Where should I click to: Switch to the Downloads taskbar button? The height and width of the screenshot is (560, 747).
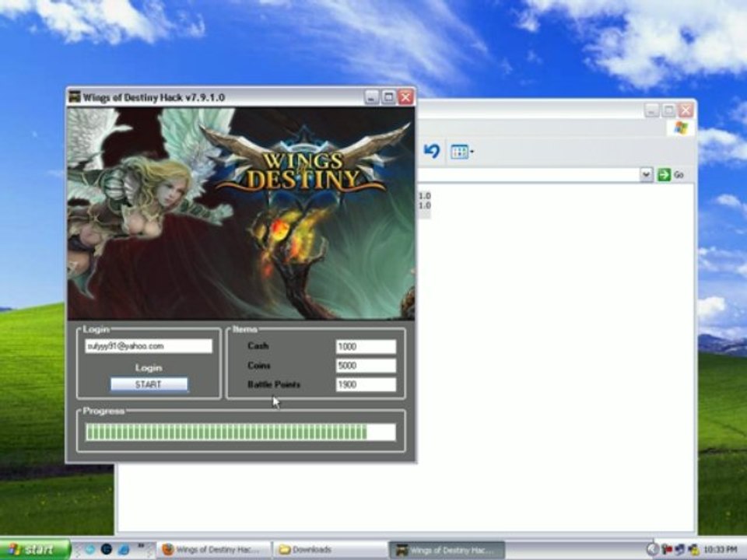[x=330, y=550]
